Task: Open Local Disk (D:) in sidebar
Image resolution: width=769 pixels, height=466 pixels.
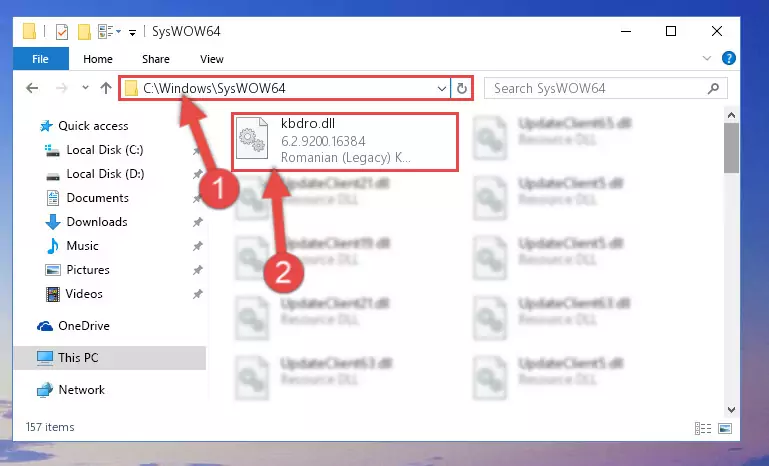Action: [105, 174]
